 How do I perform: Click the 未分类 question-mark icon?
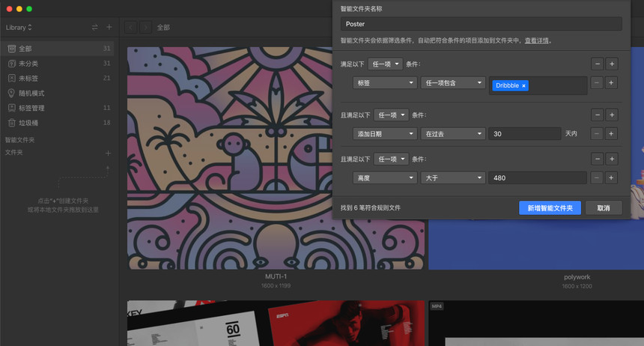[12, 63]
